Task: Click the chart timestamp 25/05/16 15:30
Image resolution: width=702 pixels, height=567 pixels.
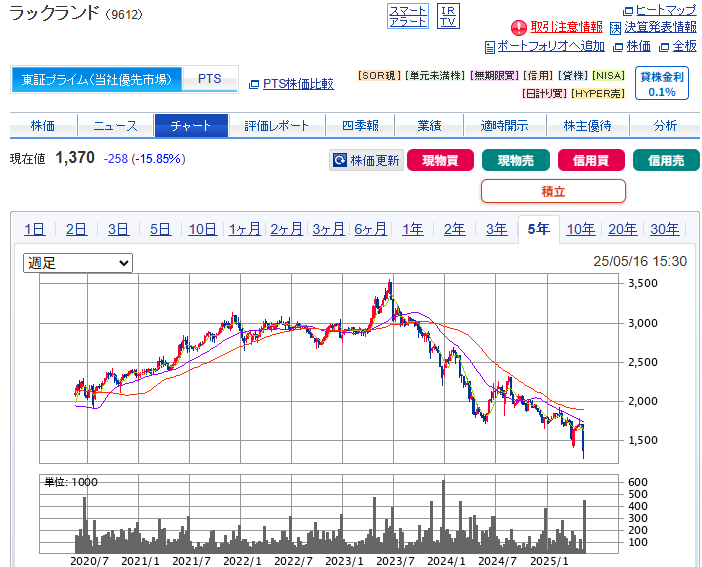Action: [x=640, y=261]
